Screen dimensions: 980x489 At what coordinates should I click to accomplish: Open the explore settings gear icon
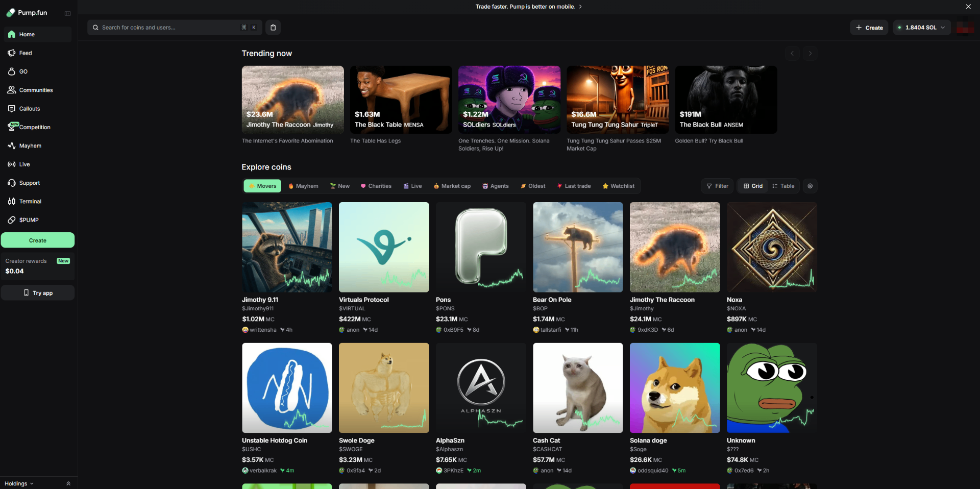tap(810, 186)
